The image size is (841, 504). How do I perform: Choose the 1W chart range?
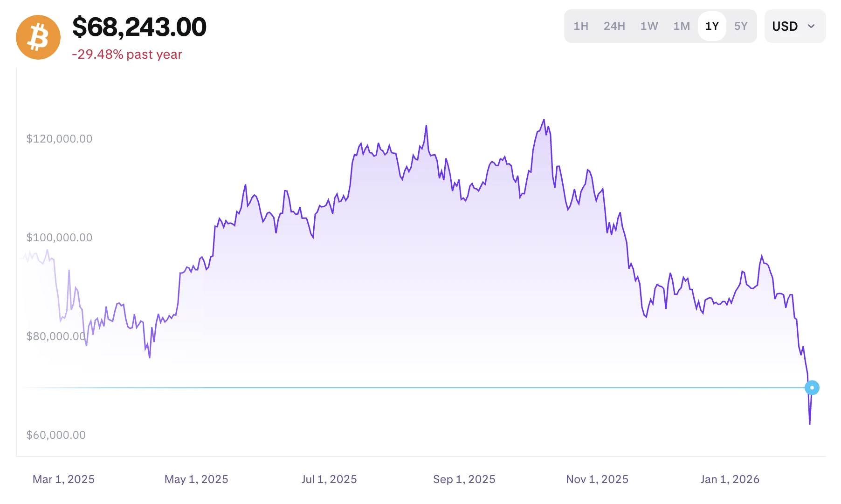[649, 26]
